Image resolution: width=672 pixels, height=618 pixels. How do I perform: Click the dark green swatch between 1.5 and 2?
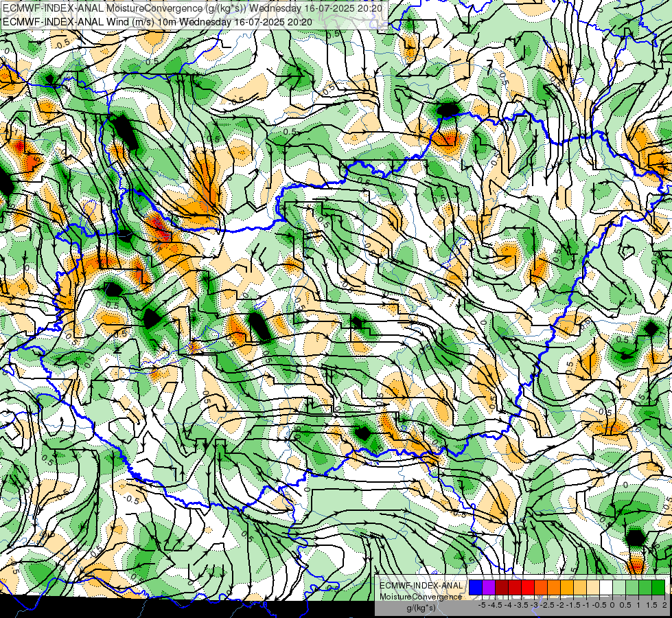coord(658,587)
